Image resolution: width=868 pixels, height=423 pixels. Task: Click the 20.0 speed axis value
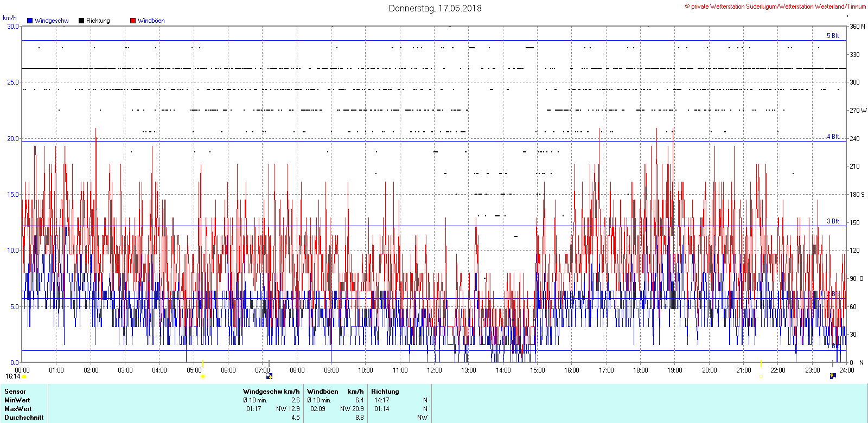(12, 139)
